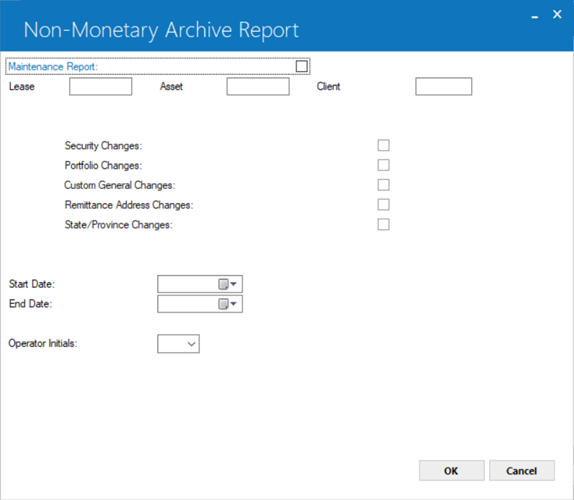Minimize the Non-Monetary Archive Report window

pos(535,16)
